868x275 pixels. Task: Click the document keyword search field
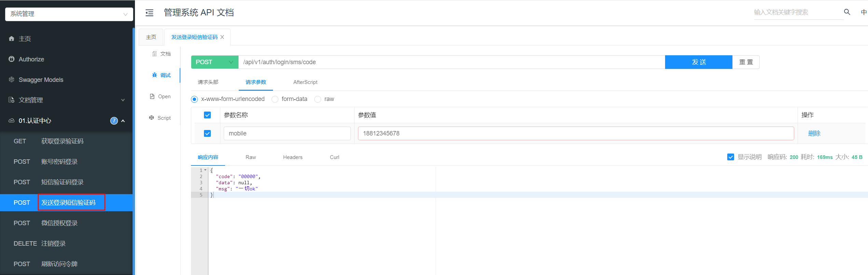tap(799, 12)
